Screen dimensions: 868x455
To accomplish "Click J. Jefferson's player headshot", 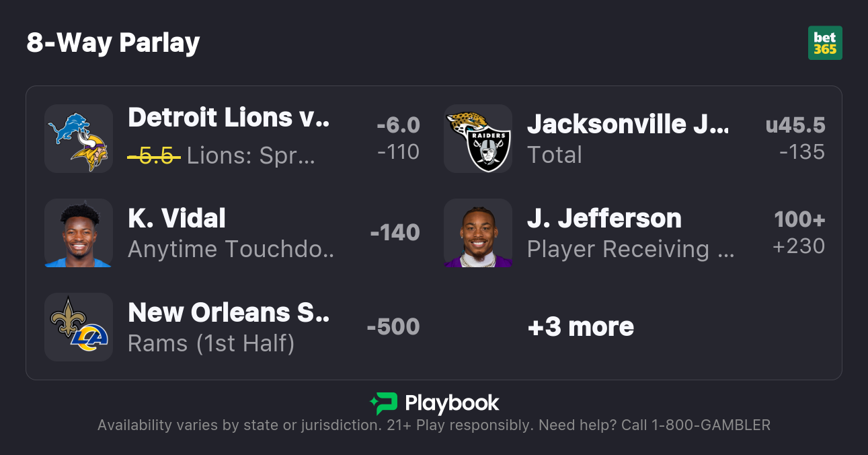I will point(478,233).
